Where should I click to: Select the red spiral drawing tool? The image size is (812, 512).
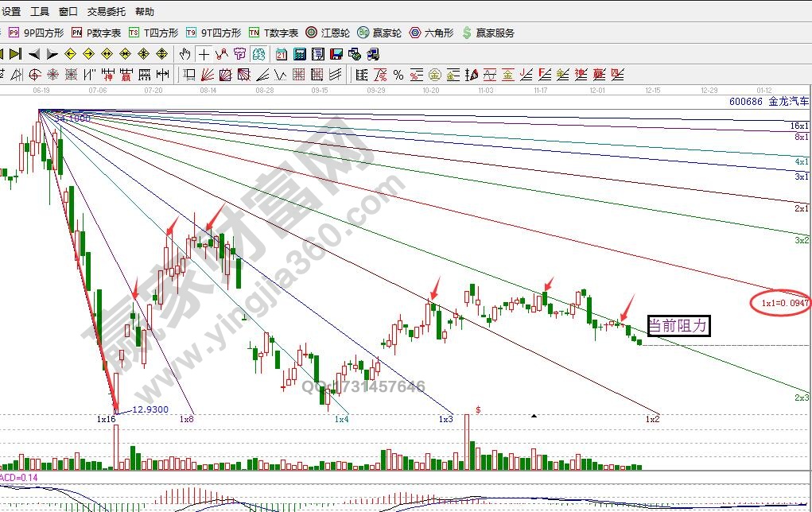point(35,75)
